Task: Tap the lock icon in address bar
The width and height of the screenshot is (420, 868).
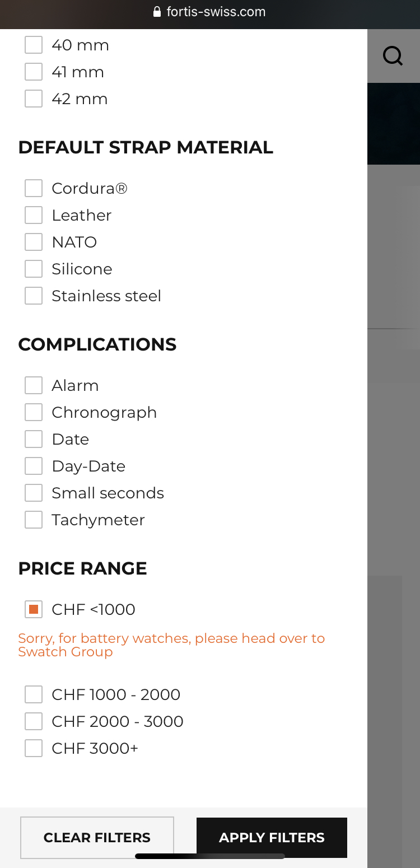Action: (157, 12)
